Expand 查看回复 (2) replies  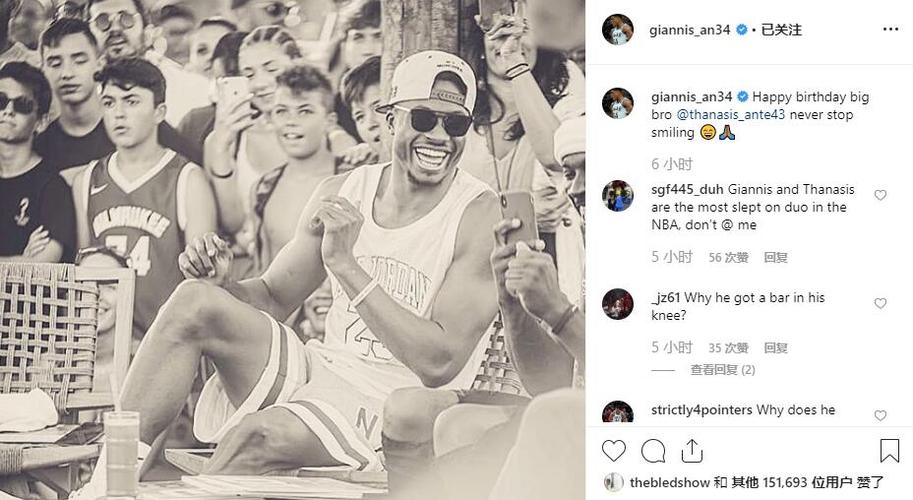tap(723, 370)
